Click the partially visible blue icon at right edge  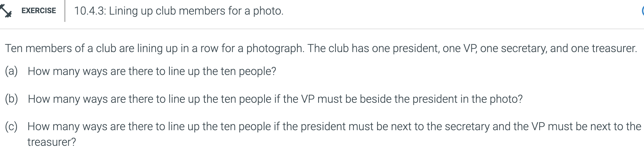click(643, 11)
